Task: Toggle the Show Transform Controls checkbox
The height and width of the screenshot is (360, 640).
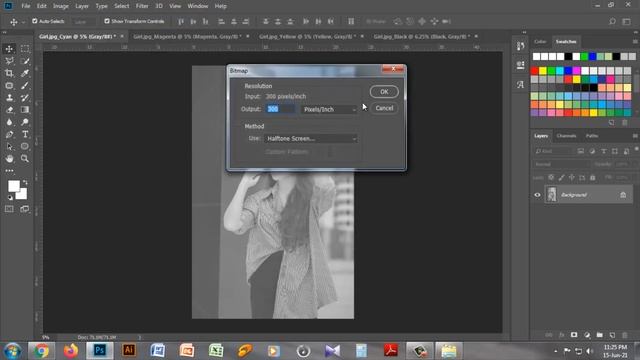Action: click(107, 21)
